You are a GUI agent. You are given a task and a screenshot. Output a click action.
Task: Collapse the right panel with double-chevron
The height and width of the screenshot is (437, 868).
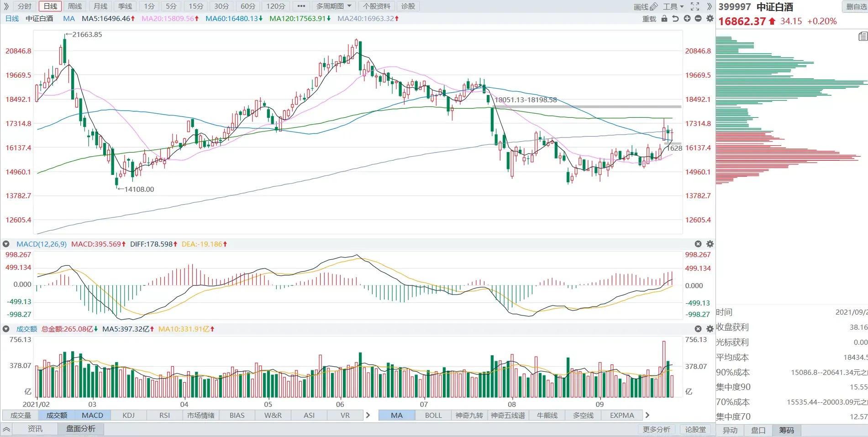[709, 6]
